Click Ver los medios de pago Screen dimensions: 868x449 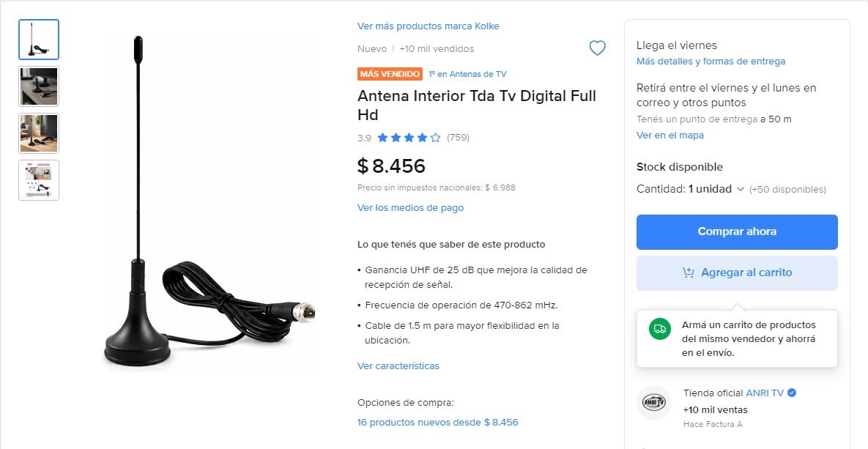click(410, 207)
